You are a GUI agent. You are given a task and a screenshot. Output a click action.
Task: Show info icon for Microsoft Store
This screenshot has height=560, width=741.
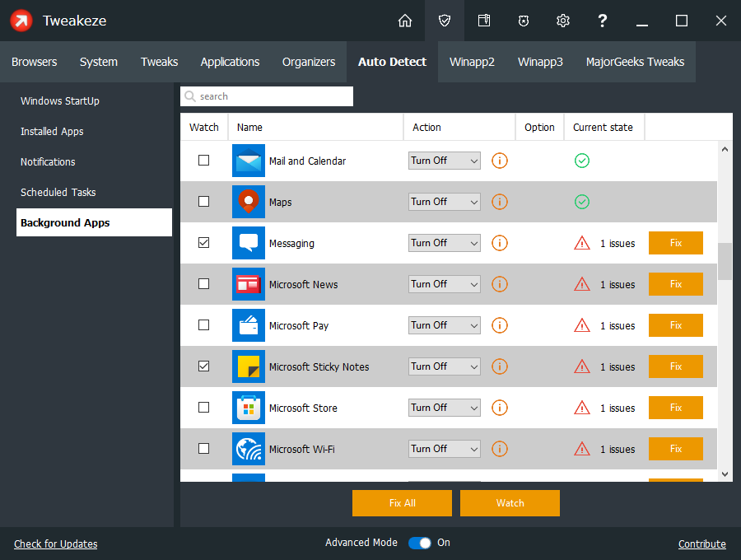500,408
